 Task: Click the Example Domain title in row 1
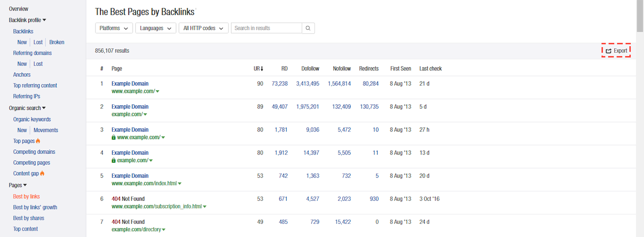[130, 84]
